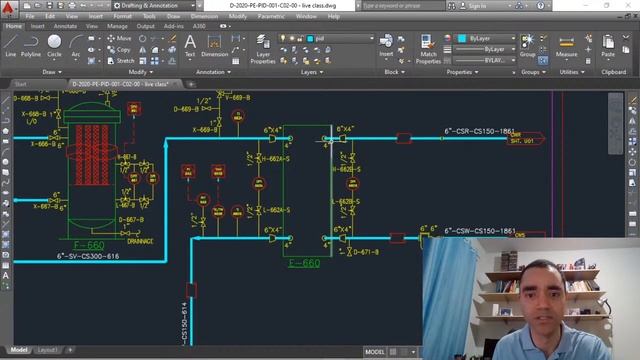This screenshot has width=640, height=360.
Task: Select the Fillet tool icon
Action: [155, 50]
